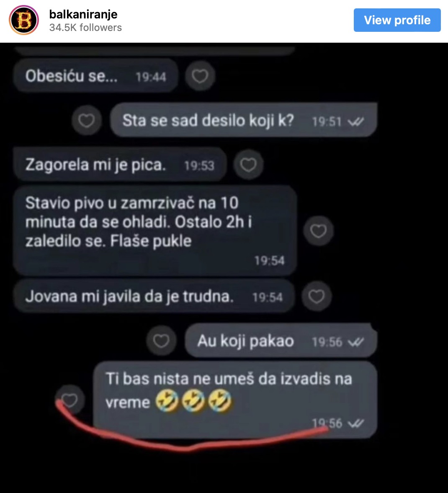Screen dimensions: 448x493
Task: Click the 34.5K followers text
Action: coord(85,28)
